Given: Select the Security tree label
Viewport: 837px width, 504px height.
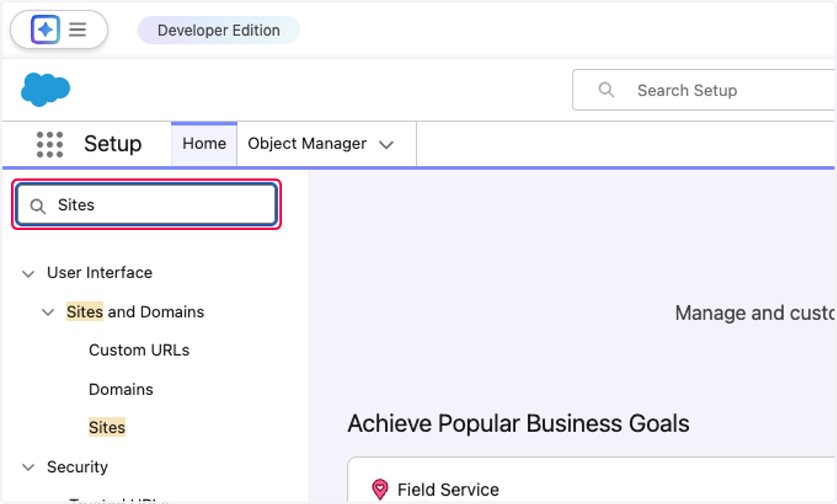Looking at the screenshot, I should (77, 466).
